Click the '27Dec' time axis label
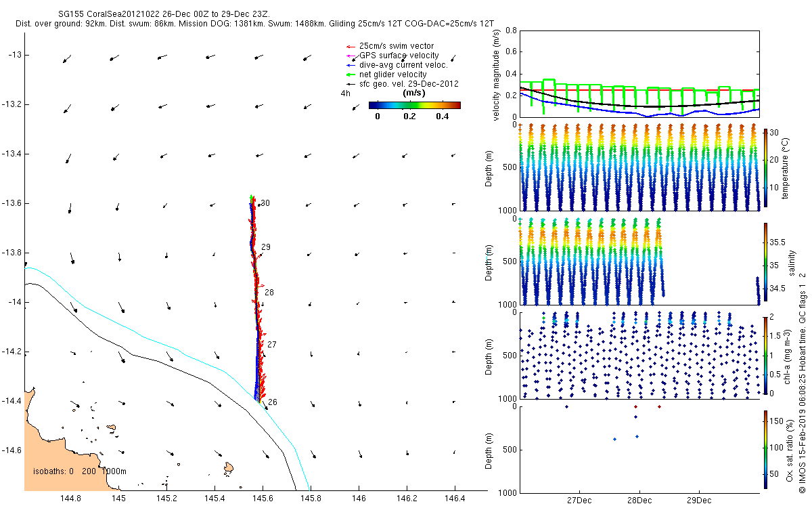 tap(580, 501)
